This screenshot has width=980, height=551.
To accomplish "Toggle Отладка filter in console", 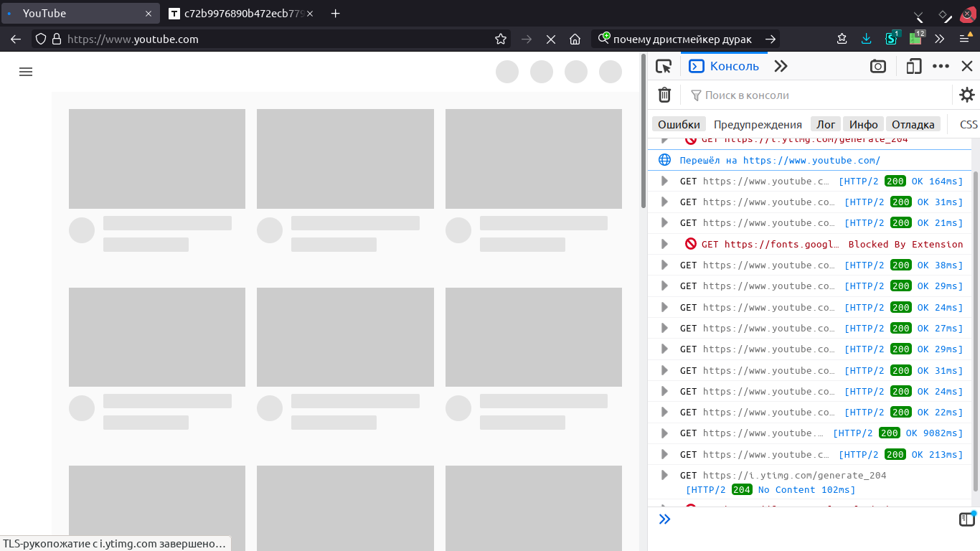I will click(913, 124).
